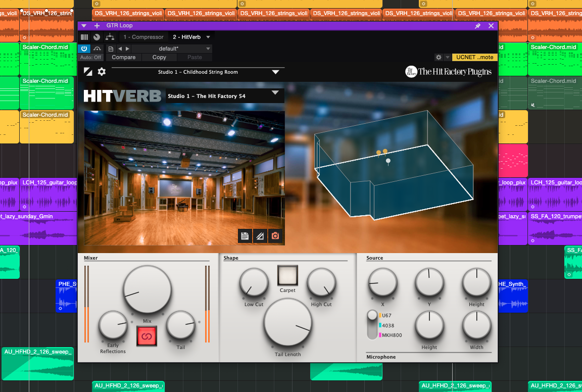Screen dimensions: 582x392
Task: Load the next preset with the right arrow
Action: tap(127, 48)
